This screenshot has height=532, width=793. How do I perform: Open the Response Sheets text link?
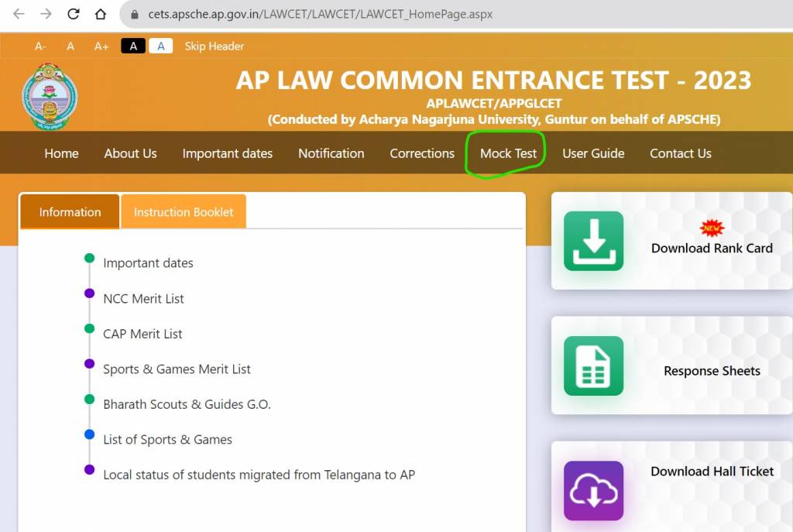[x=712, y=371]
